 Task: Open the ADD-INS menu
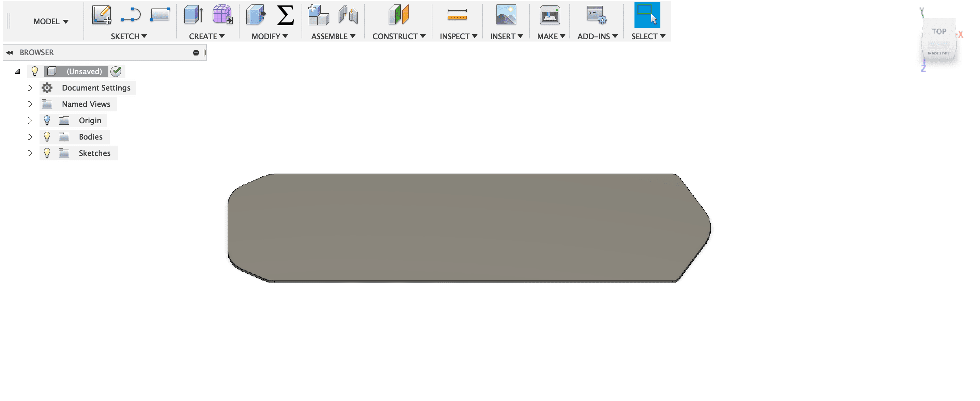click(597, 36)
